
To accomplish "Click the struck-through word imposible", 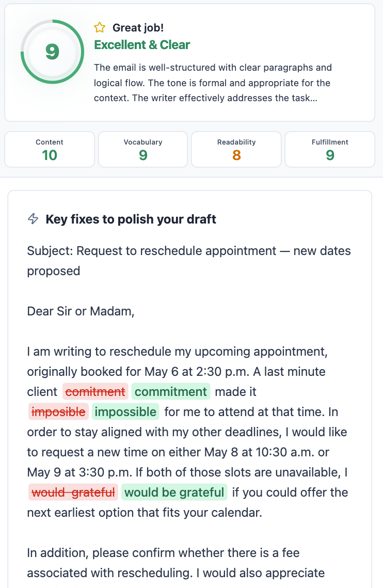I will click(x=58, y=412).
